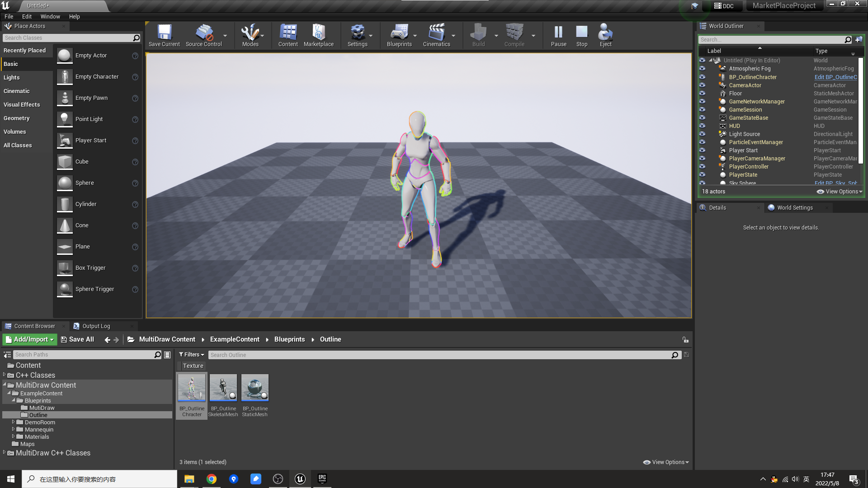
Task: Hide the Floor actor via eye icon
Action: coord(702,94)
